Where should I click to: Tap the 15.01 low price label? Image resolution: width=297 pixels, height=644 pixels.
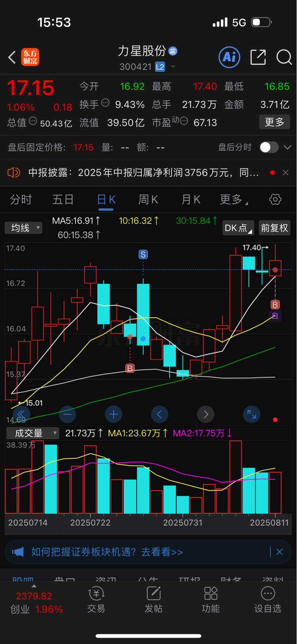[x=34, y=403]
